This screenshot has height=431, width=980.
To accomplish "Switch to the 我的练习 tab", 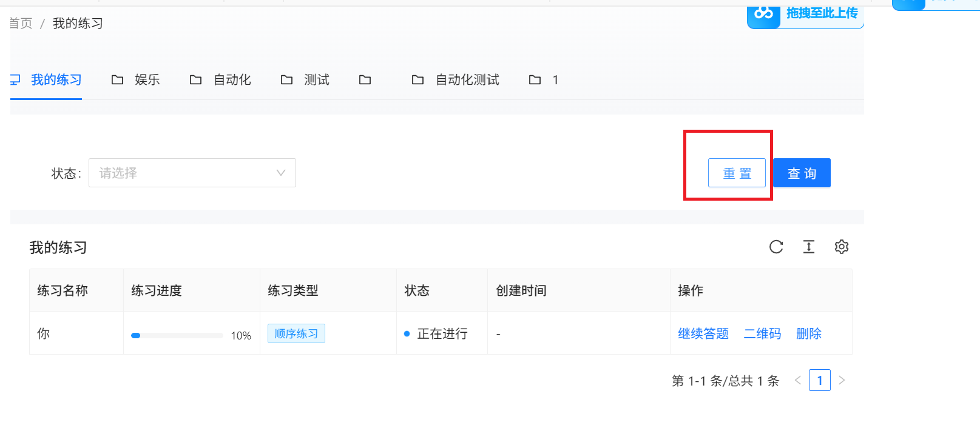I will 46,80.
